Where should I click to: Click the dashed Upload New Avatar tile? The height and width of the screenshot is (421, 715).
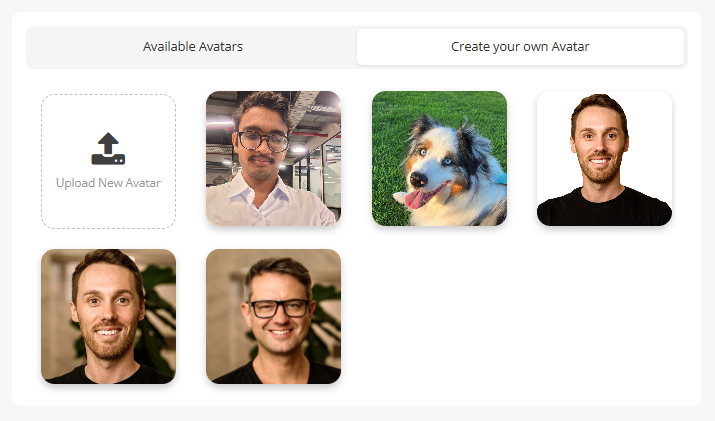(x=108, y=161)
